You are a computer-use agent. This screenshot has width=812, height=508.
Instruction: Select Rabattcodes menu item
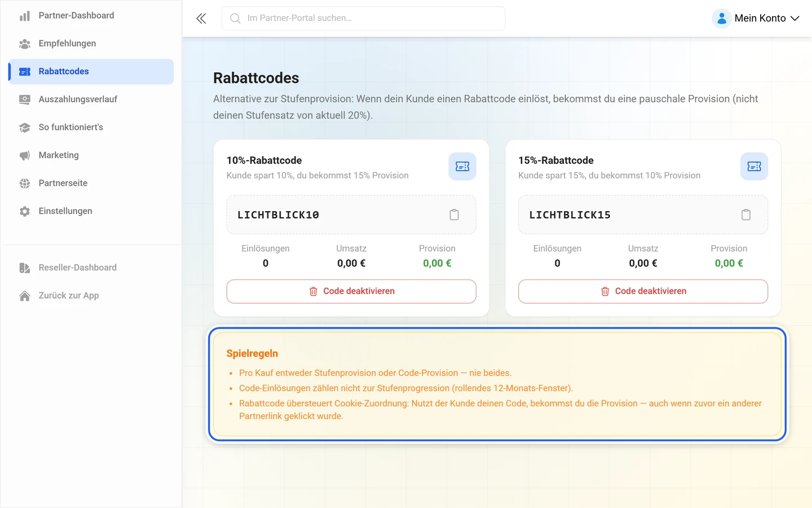point(91,72)
